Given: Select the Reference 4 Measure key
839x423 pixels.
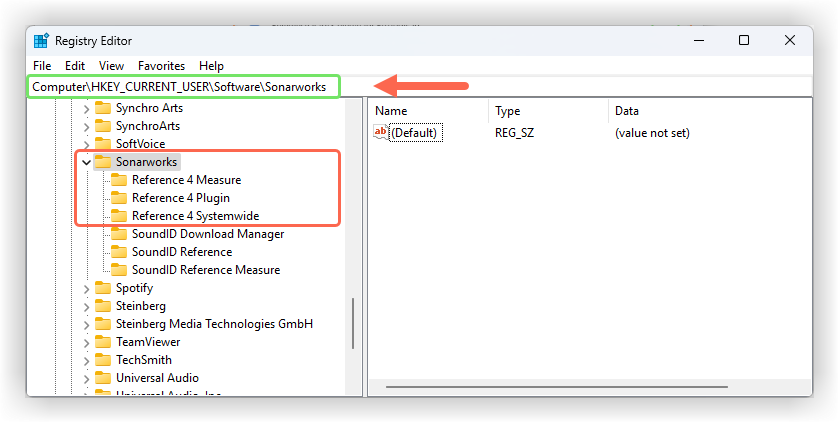Looking at the screenshot, I should [x=186, y=180].
